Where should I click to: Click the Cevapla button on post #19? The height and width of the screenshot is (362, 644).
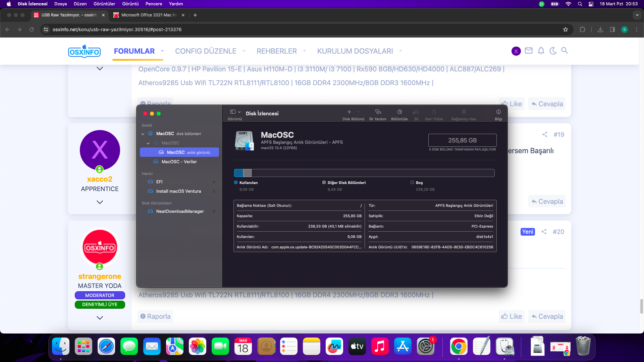tap(547, 201)
